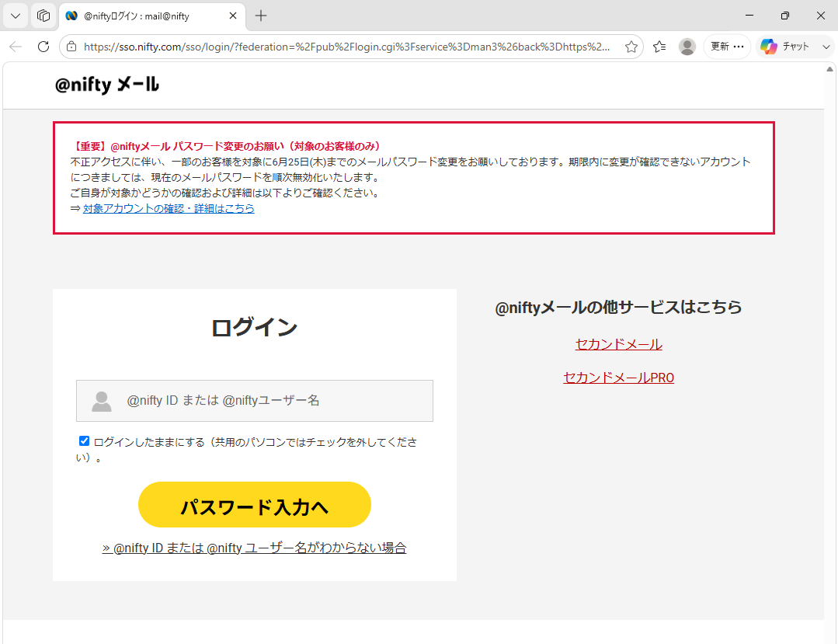Expand the tab search chevron
The image size is (838, 644).
point(16,16)
